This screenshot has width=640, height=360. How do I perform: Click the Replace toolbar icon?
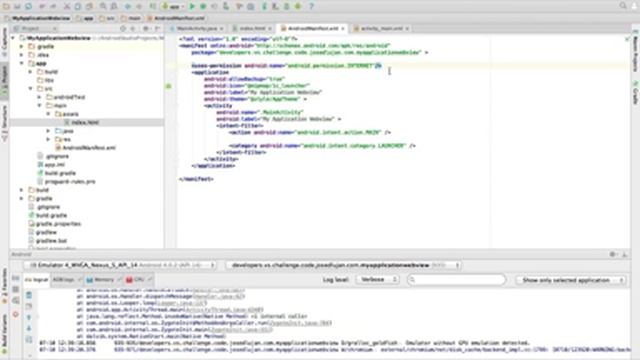pos(114,6)
